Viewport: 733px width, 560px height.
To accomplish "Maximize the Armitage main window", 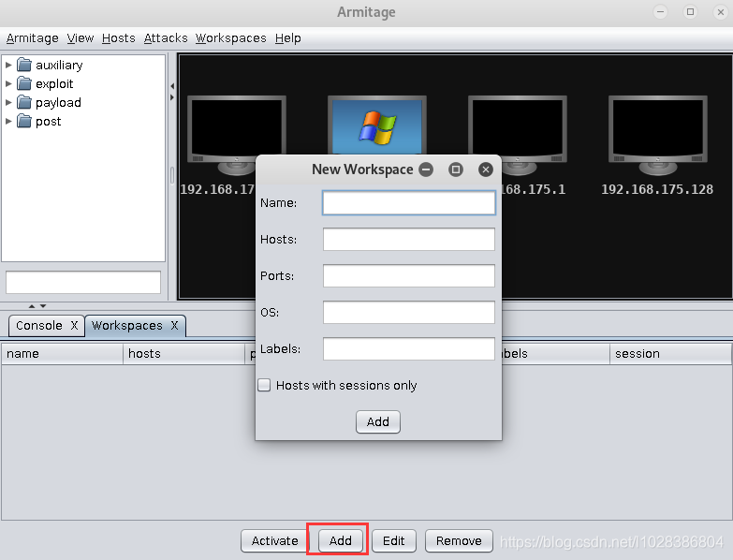I will [690, 12].
